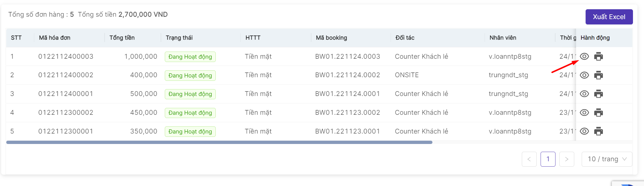This screenshot has height=186, width=644.
Task: Select page 1 in pagination
Action: 548,159
